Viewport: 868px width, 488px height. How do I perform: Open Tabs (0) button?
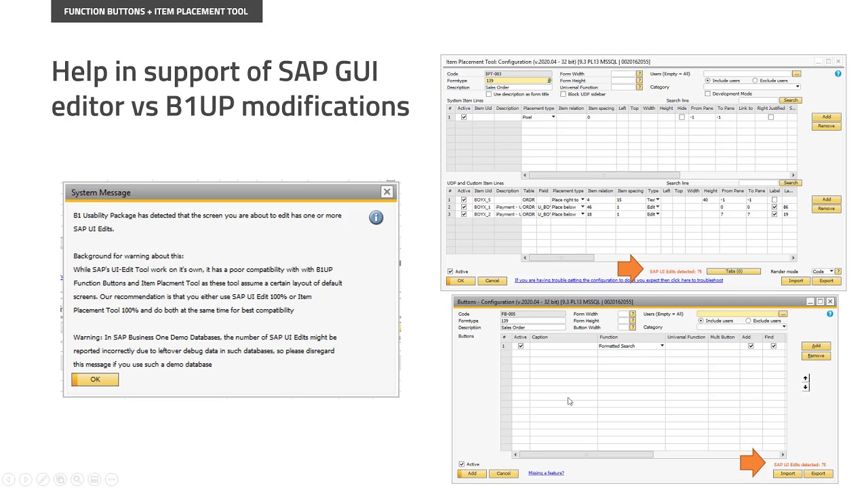pyautogui.click(x=734, y=271)
